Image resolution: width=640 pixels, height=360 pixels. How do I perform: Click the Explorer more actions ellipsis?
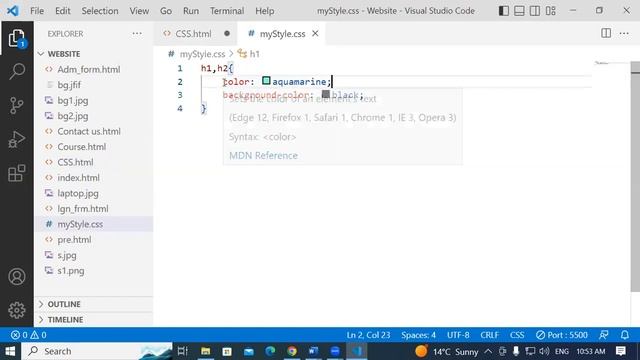pos(137,34)
